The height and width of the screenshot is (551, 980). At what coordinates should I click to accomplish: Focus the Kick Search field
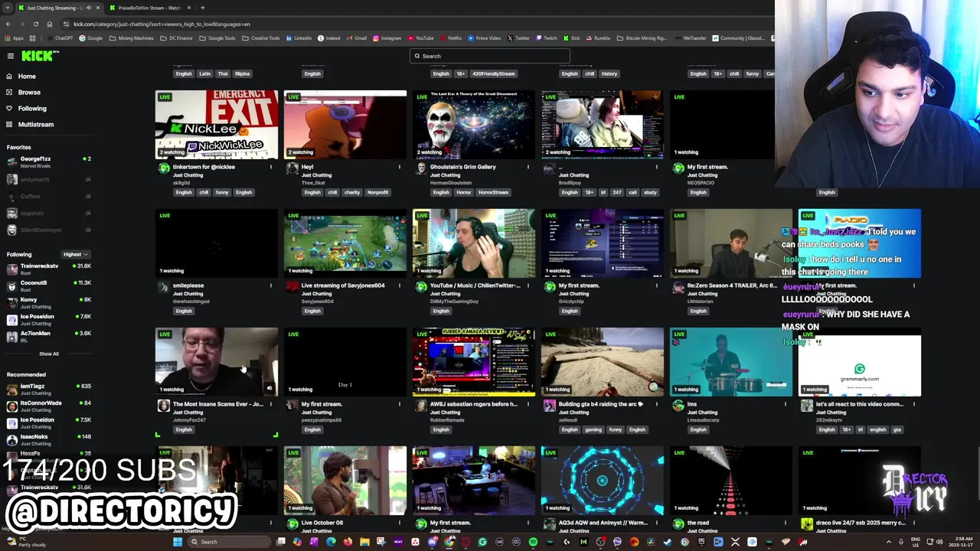[490, 56]
